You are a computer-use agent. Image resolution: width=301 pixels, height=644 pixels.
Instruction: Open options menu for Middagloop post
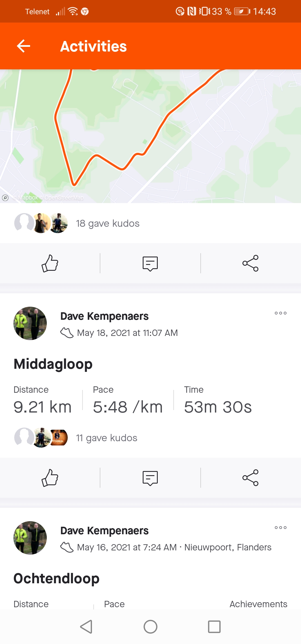pyautogui.click(x=280, y=313)
